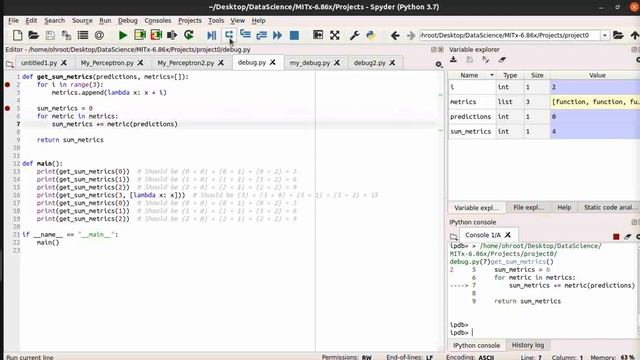The image size is (640, 360).
Task: Sort variables by Name column header
Action: pyautogui.click(x=472, y=75)
